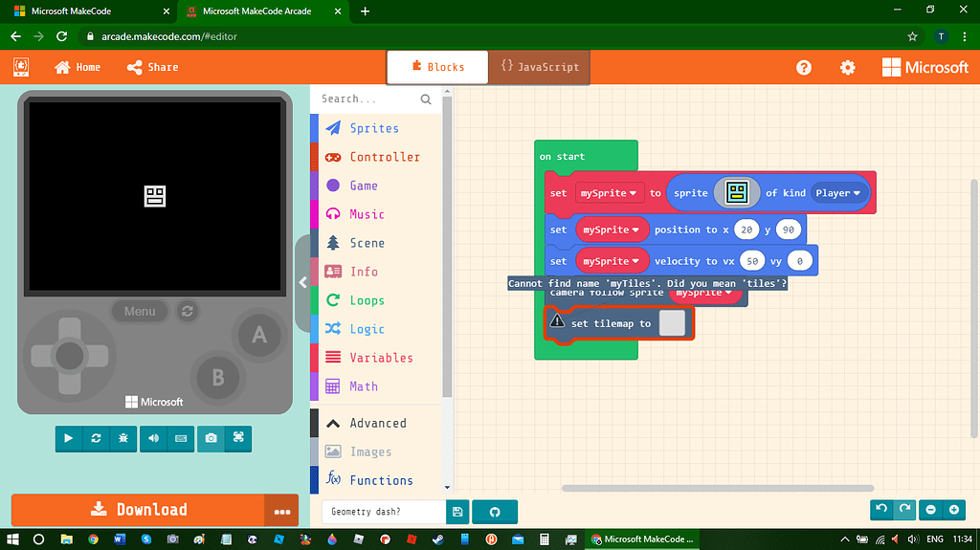This screenshot has width=980, height=550.
Task: Take a simulator screenshot
Action: [211, 438]
